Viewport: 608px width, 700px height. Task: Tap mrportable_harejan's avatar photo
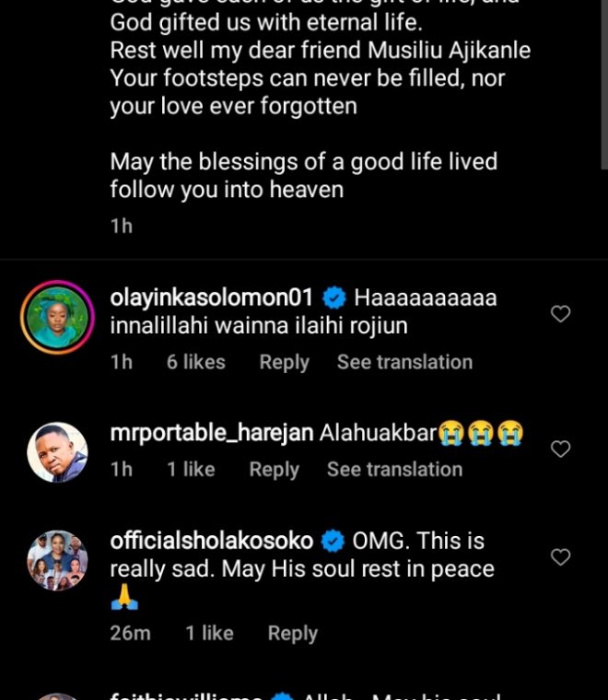click(57, 453)
